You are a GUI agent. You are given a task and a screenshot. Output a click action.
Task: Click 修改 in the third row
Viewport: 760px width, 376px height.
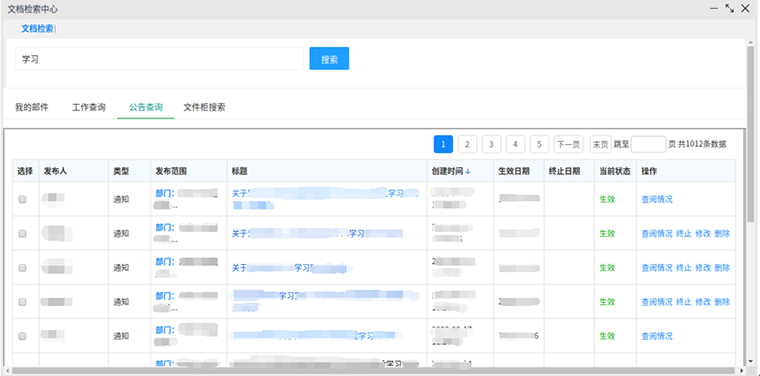tap(703, 267)
